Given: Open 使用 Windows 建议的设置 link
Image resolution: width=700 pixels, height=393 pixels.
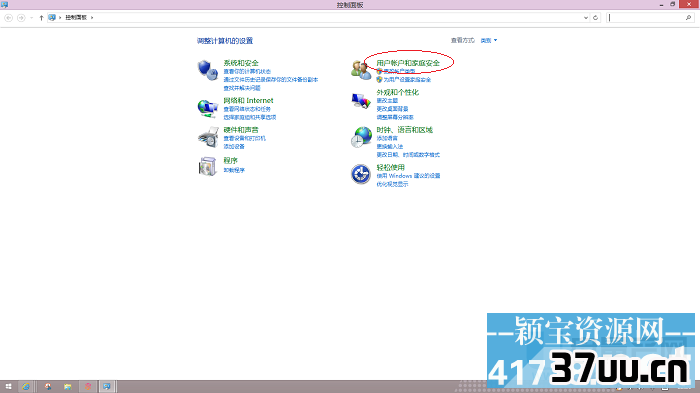Looking at the screenshot, I should pos(408,176).
